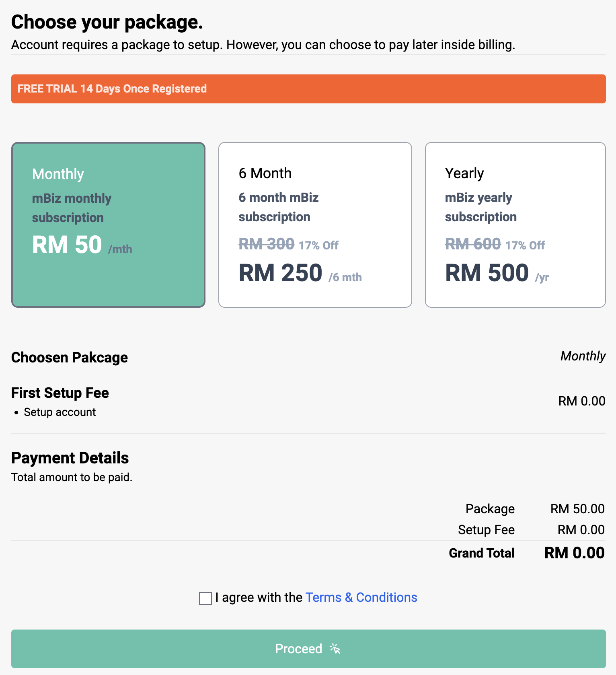Click the Choosen Pakcage heading
The height and width of the screenshot is (675, 616).
(69, 357)
